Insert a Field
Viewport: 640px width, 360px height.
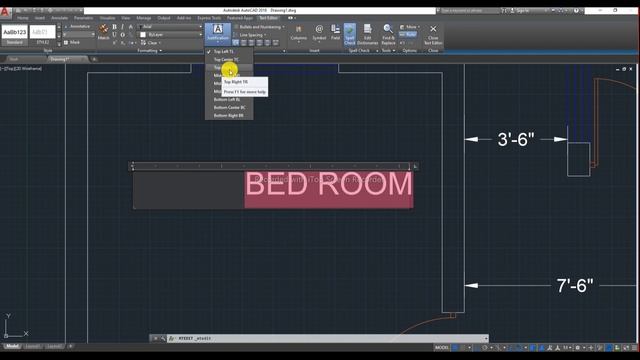point(335,32)
